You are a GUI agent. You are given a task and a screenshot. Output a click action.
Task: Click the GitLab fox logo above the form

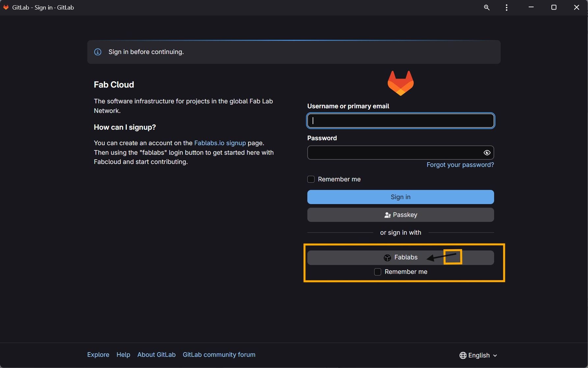[x=401, y=83]
